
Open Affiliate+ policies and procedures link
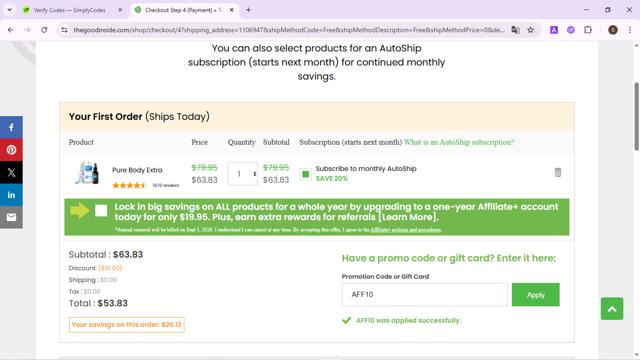[406, 230]
